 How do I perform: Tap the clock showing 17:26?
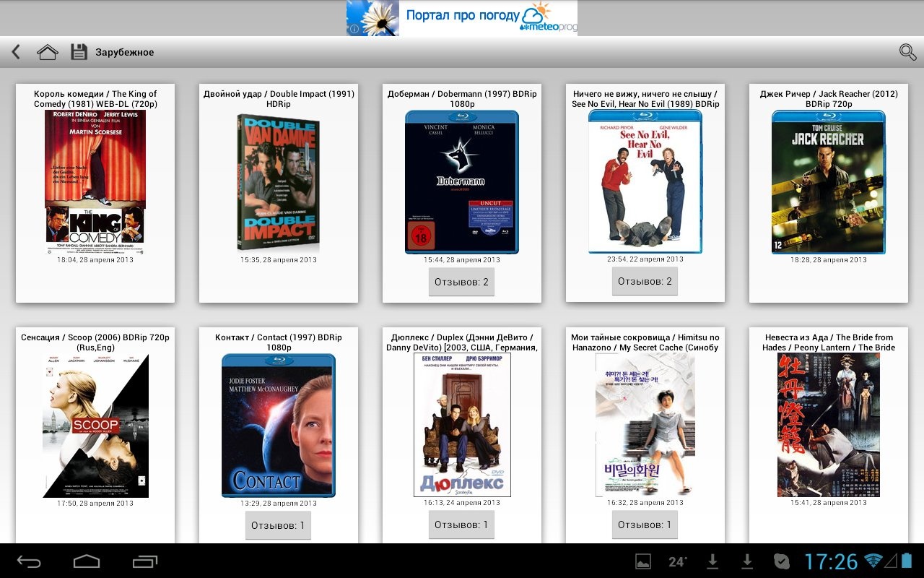click(x=831, y=561)
